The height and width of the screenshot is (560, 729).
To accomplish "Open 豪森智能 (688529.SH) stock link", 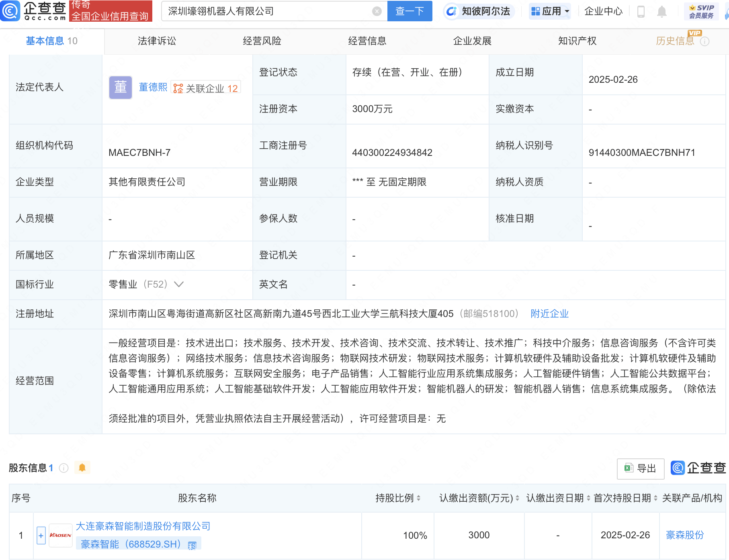I will click(x=138, y=544).
